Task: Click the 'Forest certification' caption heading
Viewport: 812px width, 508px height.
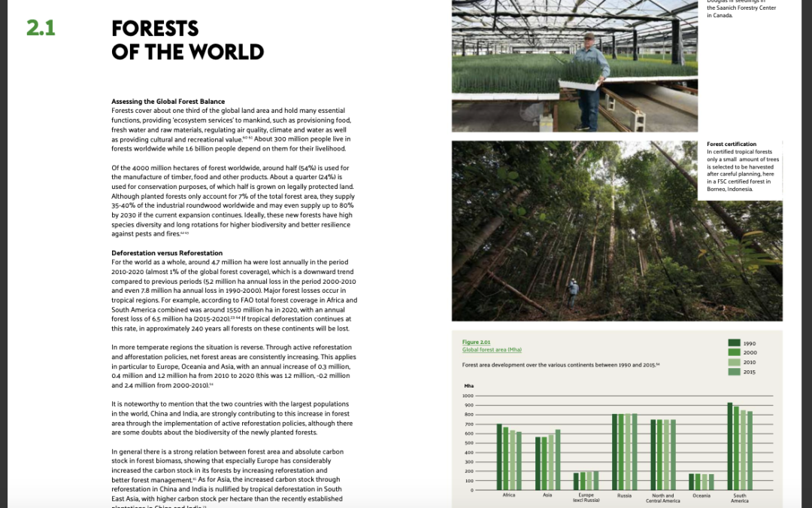Action: click(732, 144)
